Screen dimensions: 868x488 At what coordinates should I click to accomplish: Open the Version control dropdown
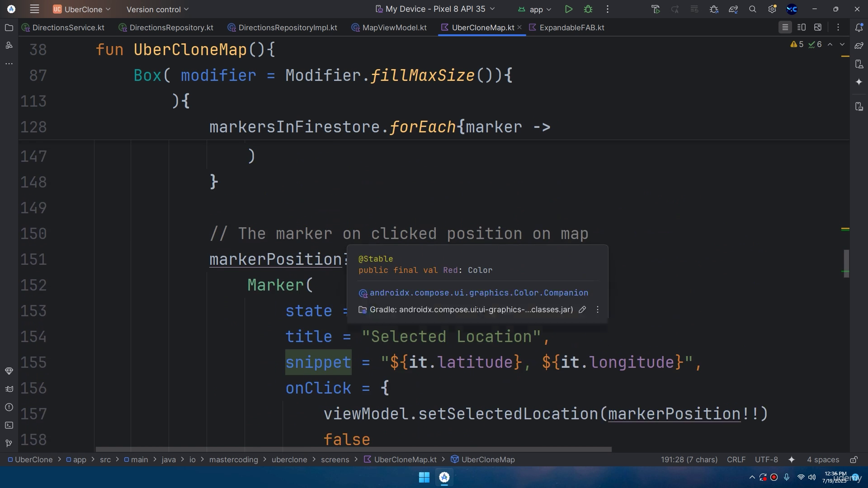tap(157, 9)
